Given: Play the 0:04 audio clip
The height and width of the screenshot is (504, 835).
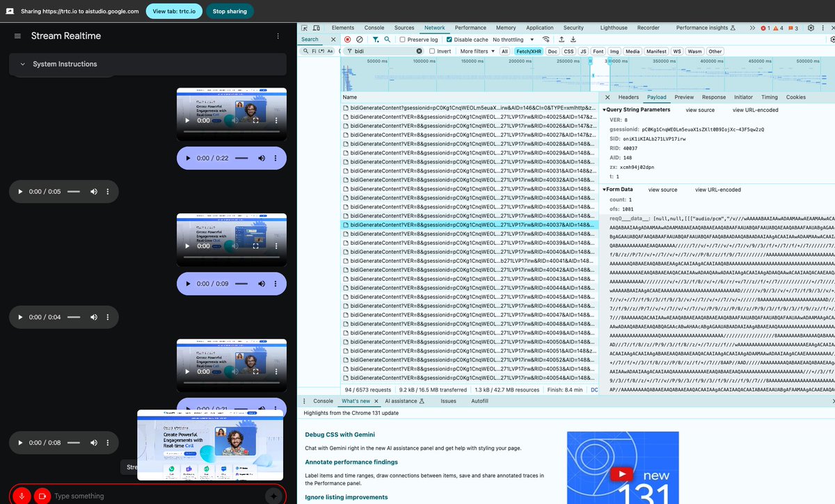Looking at the screenshot, I should tap(19, 317).
